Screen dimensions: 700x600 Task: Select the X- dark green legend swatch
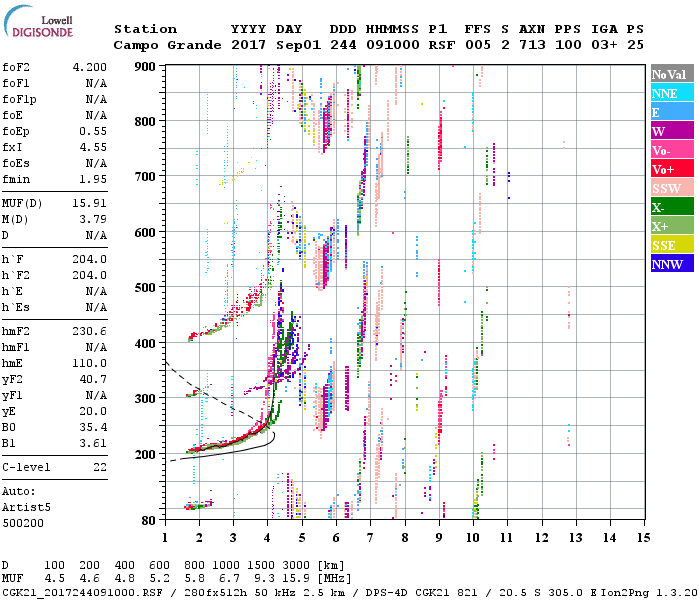tap(672, 207)
